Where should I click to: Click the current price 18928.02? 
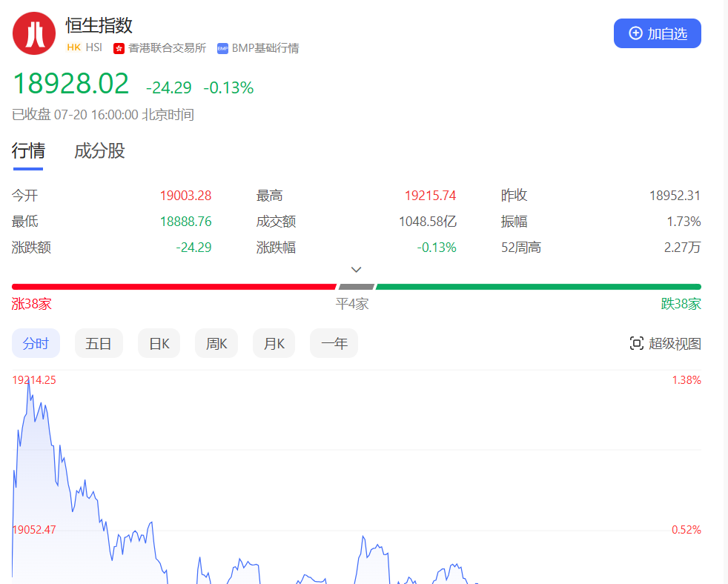coord(71,84)
